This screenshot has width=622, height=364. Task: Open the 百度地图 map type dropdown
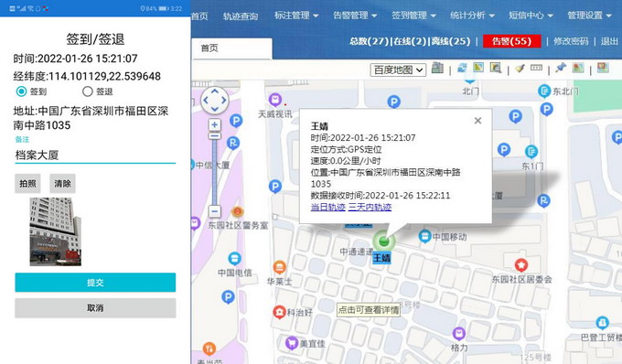[x=398, y=70]
